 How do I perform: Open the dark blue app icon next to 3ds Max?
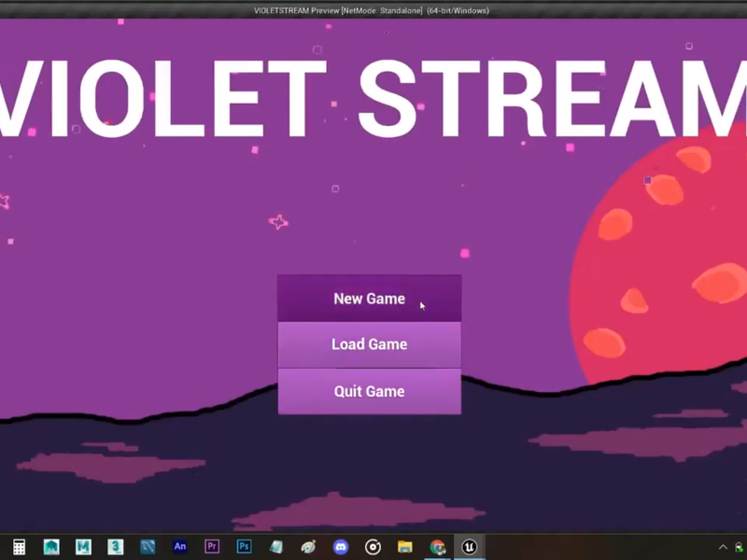[148, 547]
